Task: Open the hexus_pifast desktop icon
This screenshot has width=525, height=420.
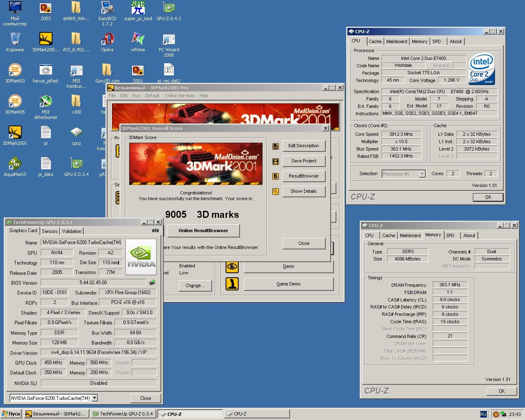Action: (x=46, y=73)
